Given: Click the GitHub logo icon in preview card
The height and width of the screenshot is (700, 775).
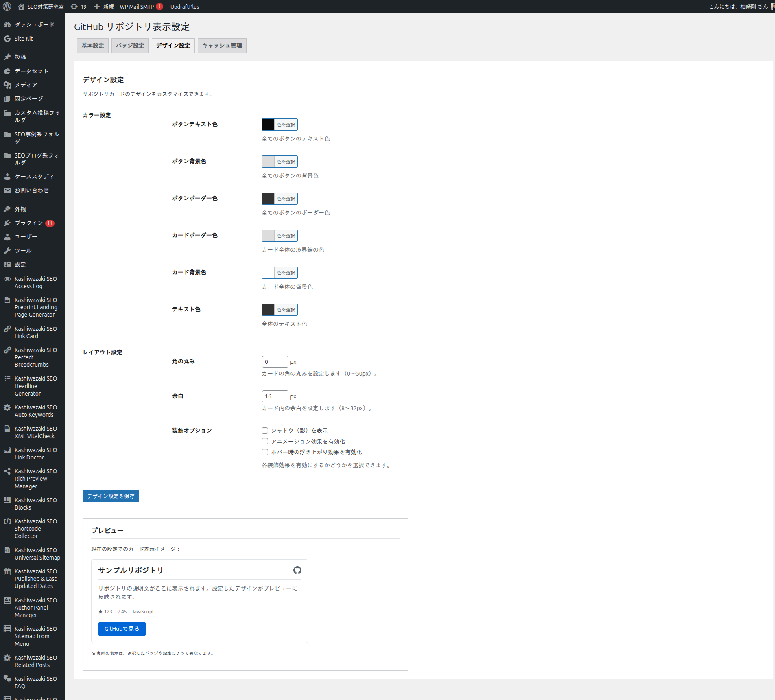Looking at the screenshot, I should (297, 570).
